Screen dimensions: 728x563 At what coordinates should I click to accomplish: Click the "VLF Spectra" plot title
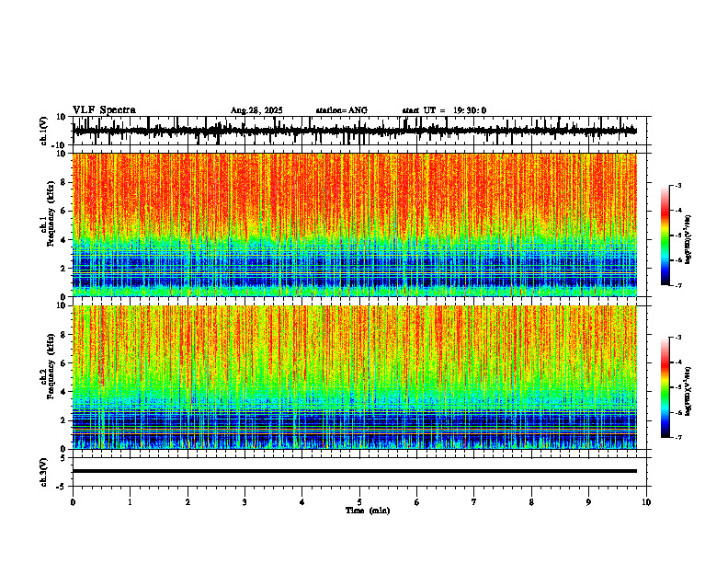[104, 110]
